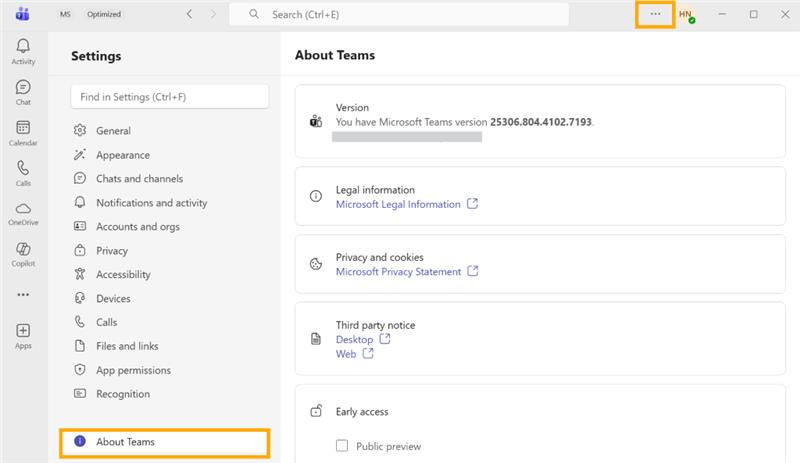Image resolution: width=800 pixels, height=463 pixels.
Task: Click the Find in Settings field
Action: point(169,97)
